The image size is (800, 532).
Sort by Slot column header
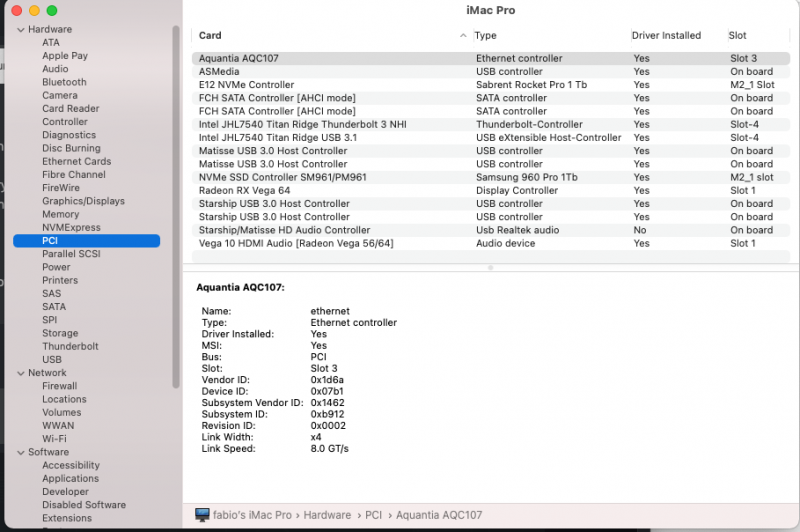pos(737,35)
